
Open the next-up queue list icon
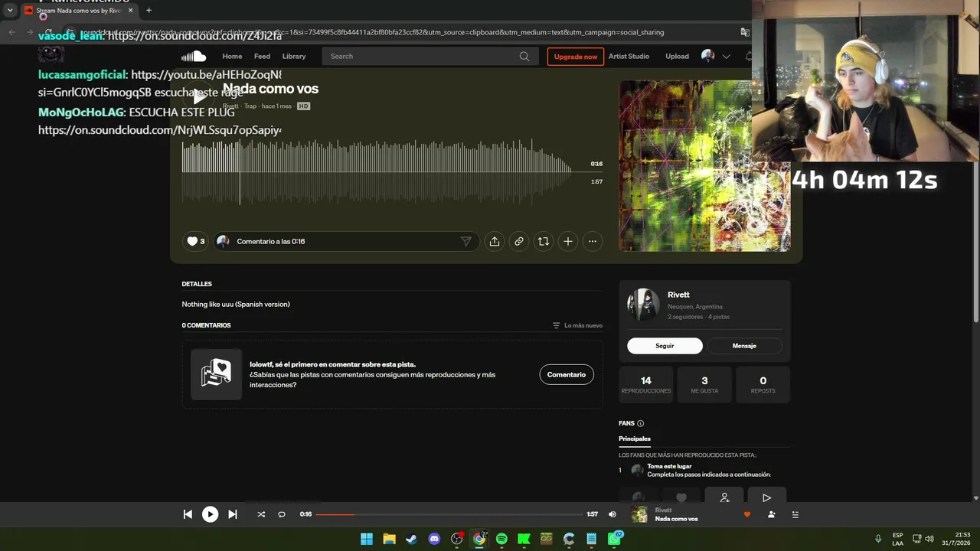tap(795, 514)
